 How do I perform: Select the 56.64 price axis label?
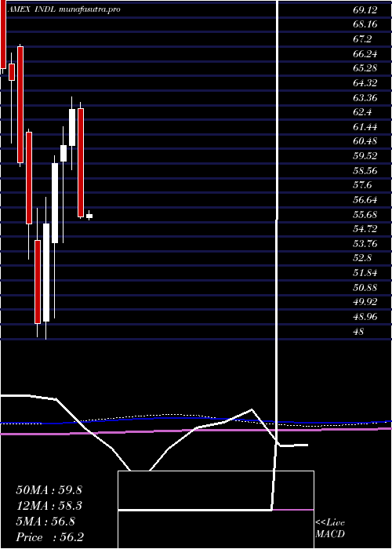pyautogui.click(x=365, y=200)
